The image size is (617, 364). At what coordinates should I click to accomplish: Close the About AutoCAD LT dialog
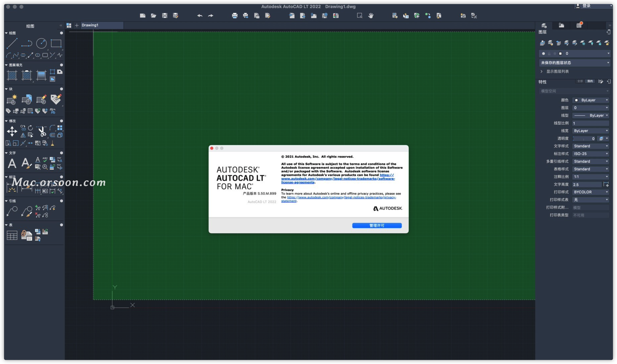point(212,148)
